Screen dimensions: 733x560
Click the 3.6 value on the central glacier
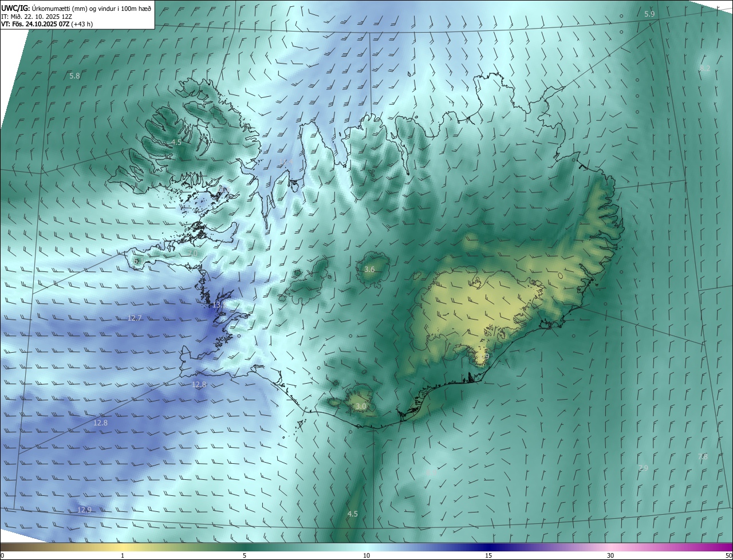click(369, 269)
